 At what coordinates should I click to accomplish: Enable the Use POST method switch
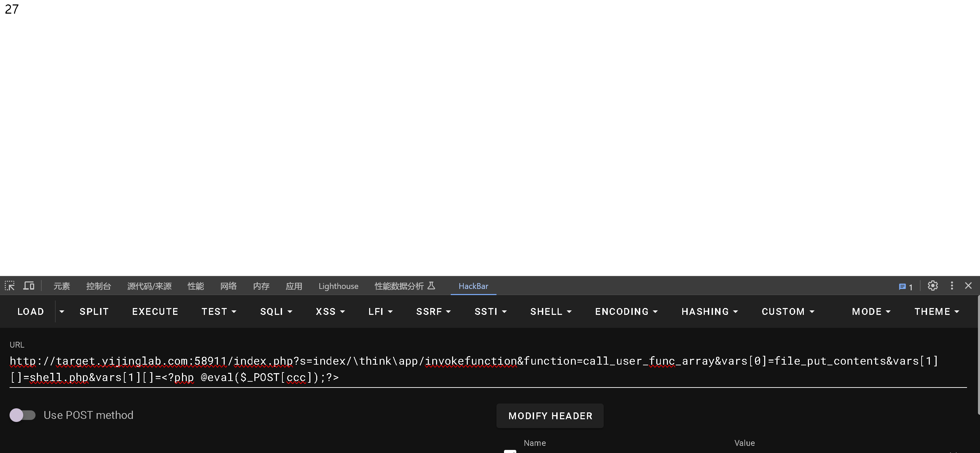click(23, 415)
